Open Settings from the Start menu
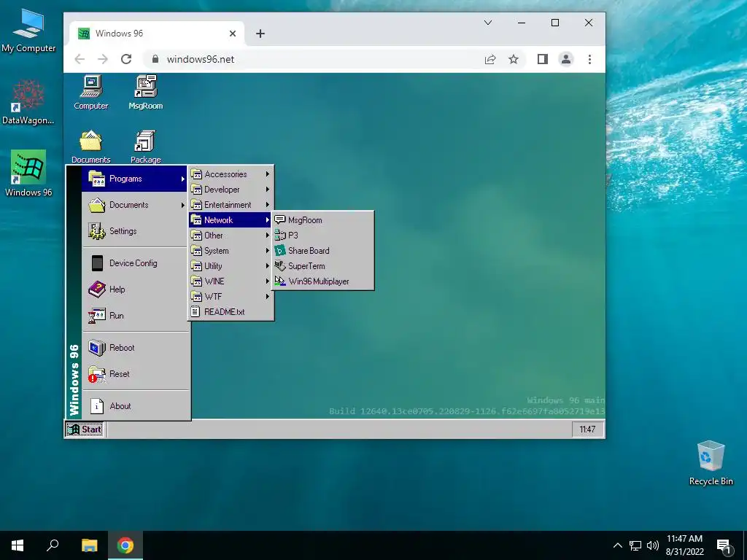This screenshot has width=747, height=560. pyautogui.click(x=134, y=231)
